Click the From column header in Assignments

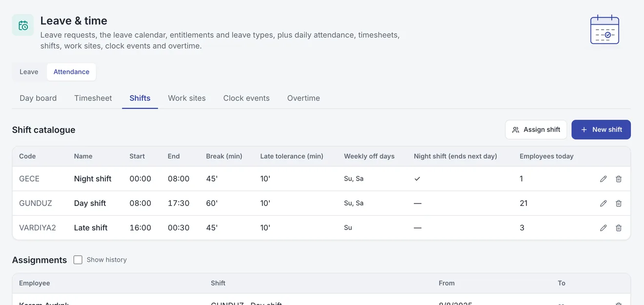[446, 283]
